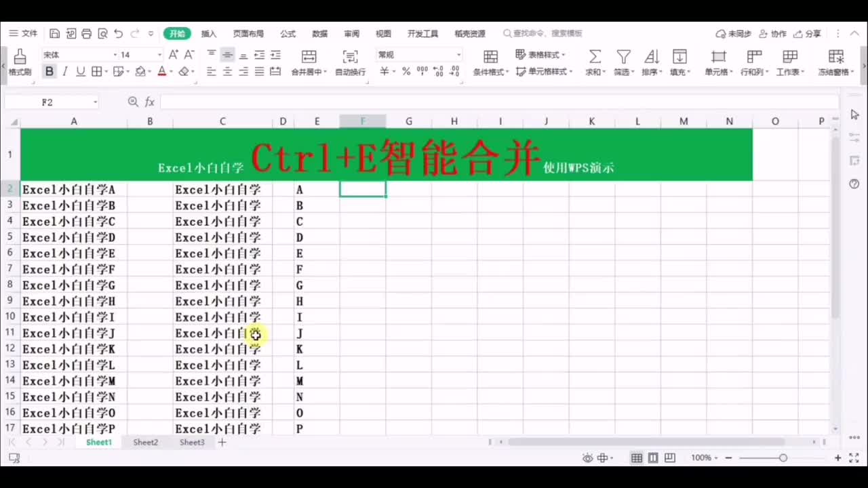Open the font name dropdown

pos(115,54)
